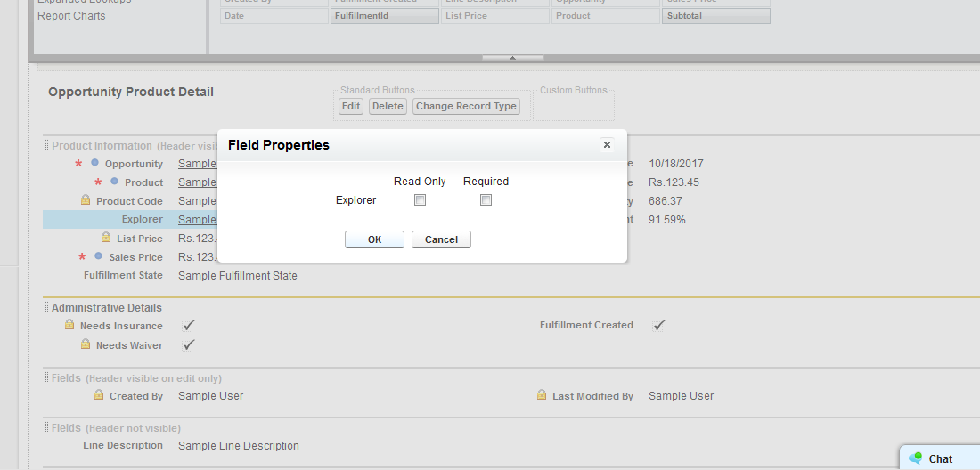Collapse the palette with the arrow handle

[x=512, y=58]
